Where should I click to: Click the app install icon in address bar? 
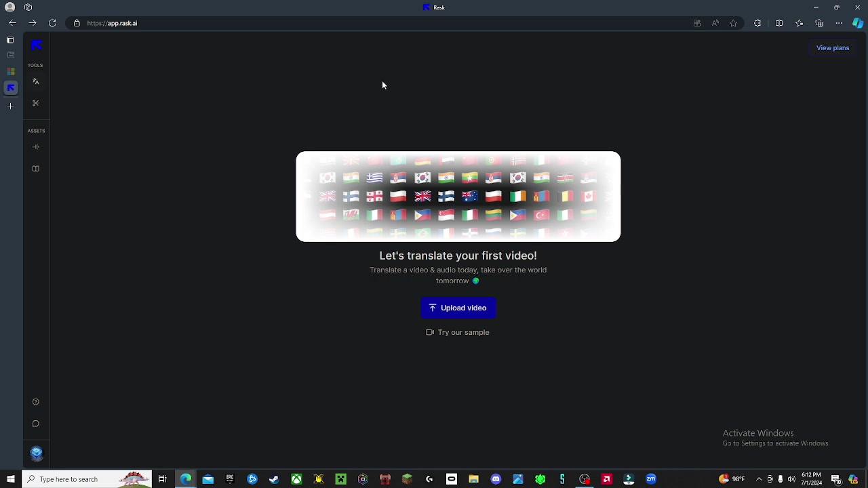pyautogui.click(x=696, y=23)
